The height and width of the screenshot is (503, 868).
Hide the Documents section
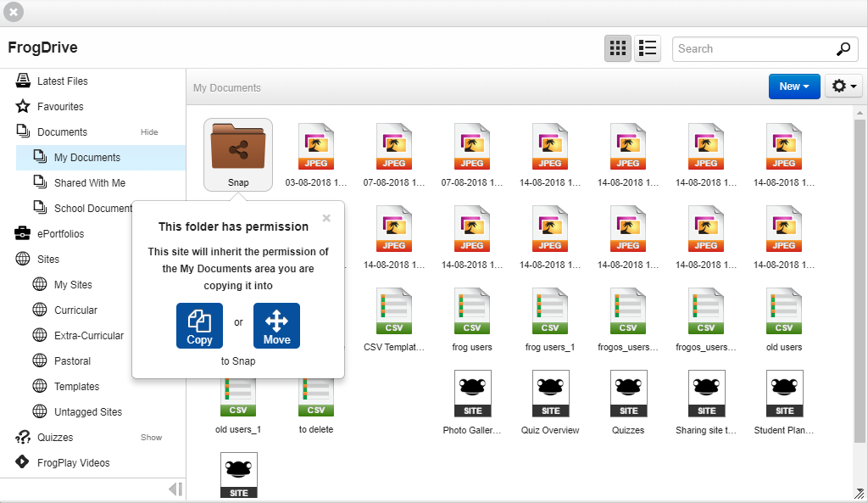149,131
